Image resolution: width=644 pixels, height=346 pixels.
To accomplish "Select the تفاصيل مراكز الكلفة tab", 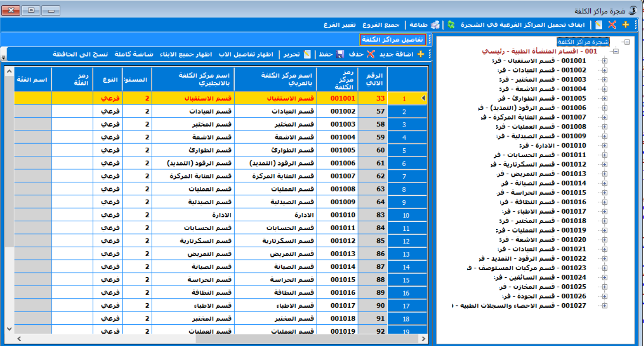I will coord(393,40).
